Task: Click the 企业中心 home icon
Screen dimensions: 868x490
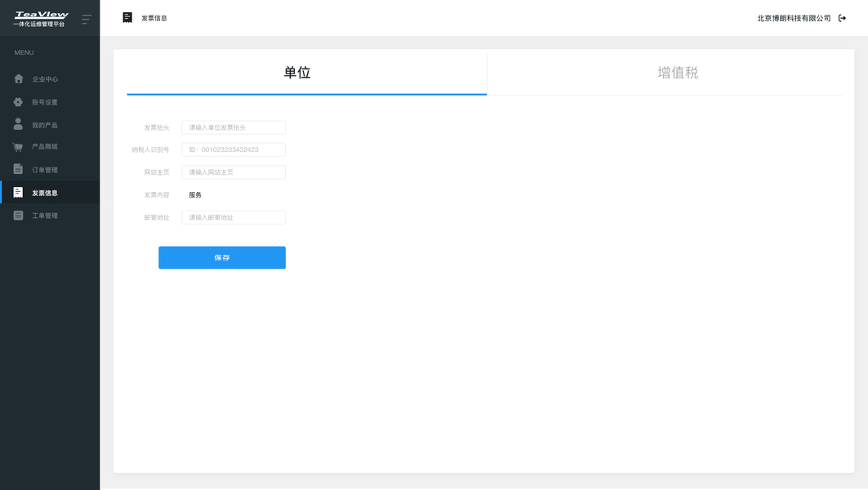Action: point(18,78)
